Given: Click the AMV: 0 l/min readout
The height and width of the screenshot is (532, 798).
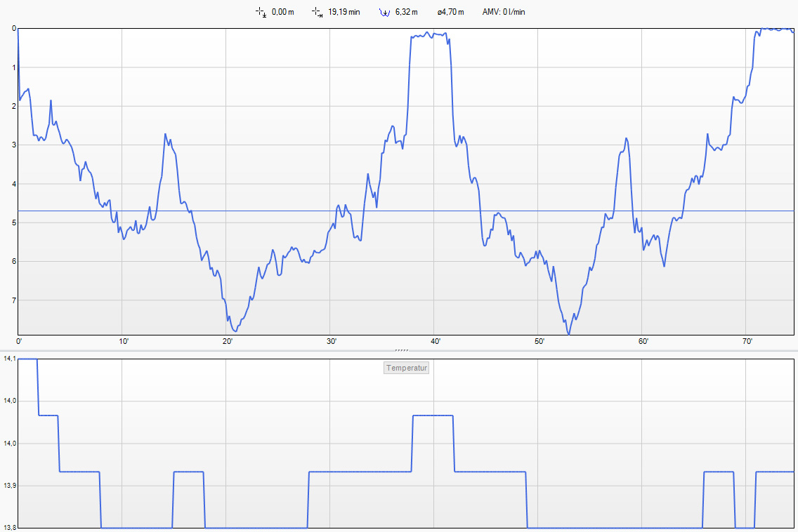Looking at the screenshot, I should pyautogui.click(x=504, y=12).
